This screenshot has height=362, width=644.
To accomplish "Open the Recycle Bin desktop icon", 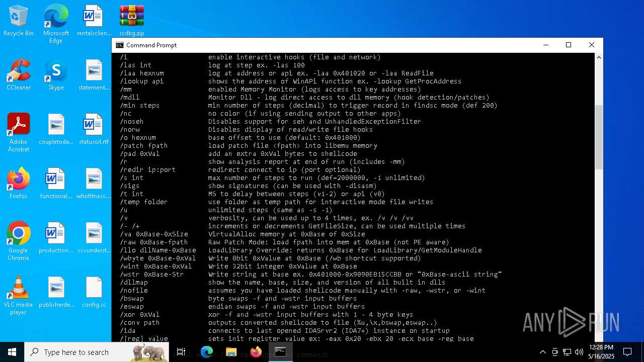I will [x=19, y=21].
